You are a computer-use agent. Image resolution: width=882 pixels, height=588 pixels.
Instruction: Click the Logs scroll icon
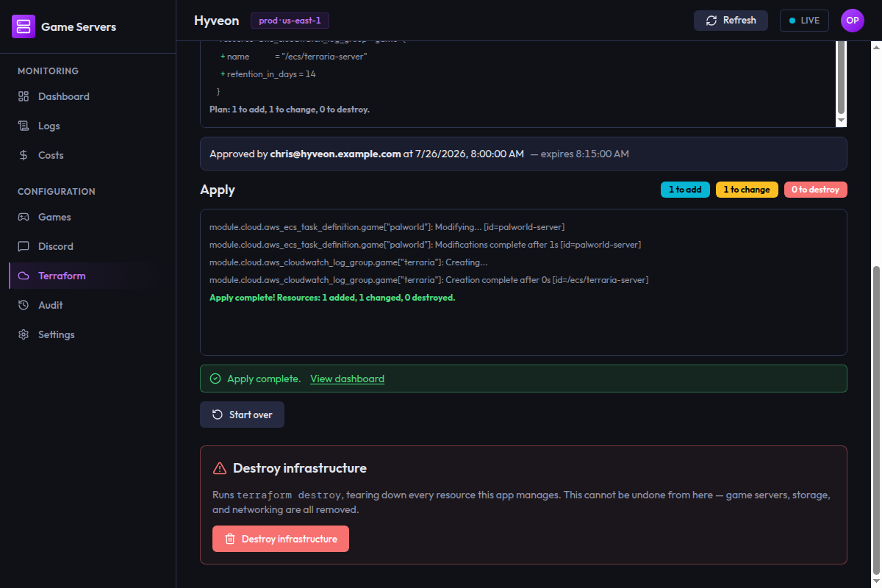point(24,126)
